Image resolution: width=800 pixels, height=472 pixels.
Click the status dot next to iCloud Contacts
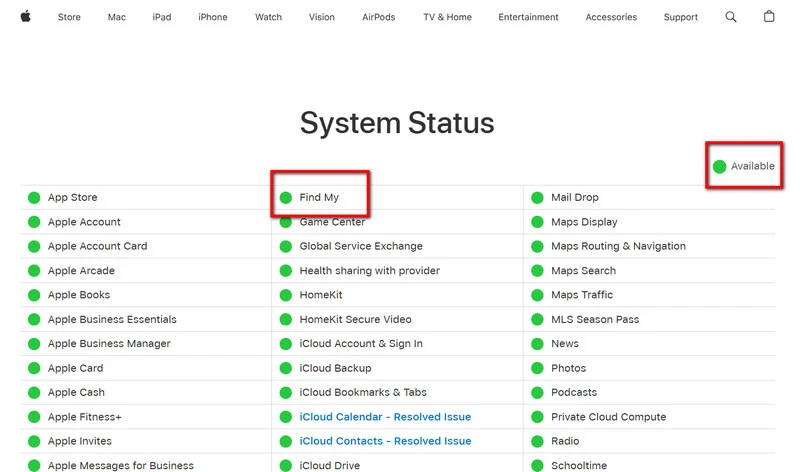(286, 441)
